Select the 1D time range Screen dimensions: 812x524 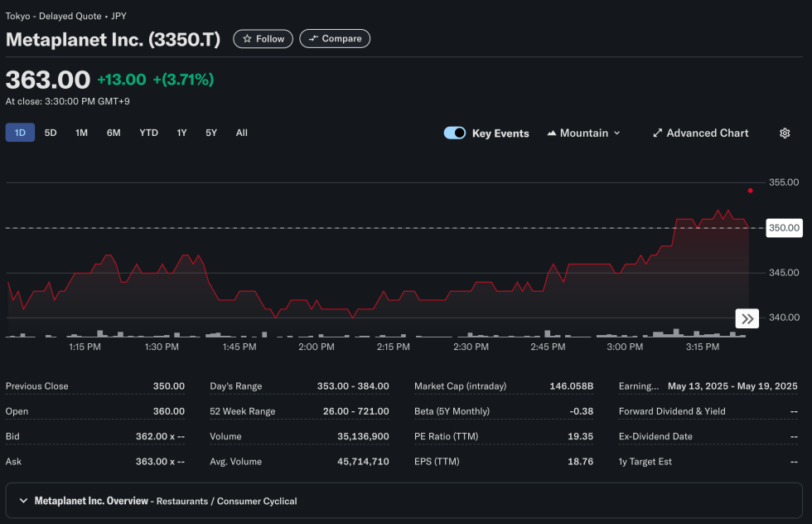(x=20, y=133)
